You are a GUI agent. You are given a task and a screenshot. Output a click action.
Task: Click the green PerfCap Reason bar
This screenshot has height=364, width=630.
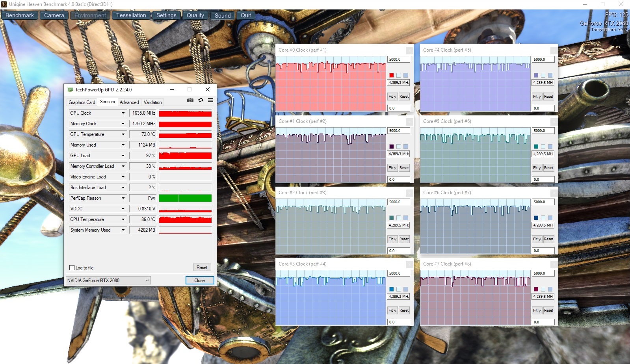click(x=185, y=198)
